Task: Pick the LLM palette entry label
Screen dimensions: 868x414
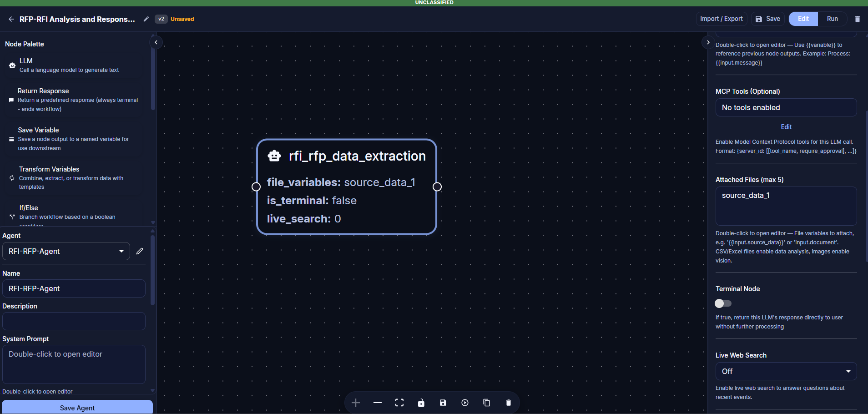Action: coord(26,61)
